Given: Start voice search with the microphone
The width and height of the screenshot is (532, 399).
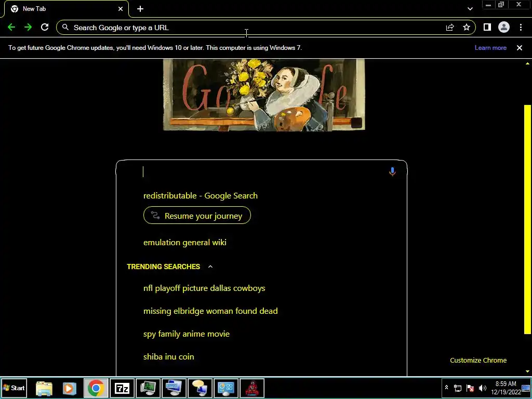Looking at the screenshot, I should point(392,171).
